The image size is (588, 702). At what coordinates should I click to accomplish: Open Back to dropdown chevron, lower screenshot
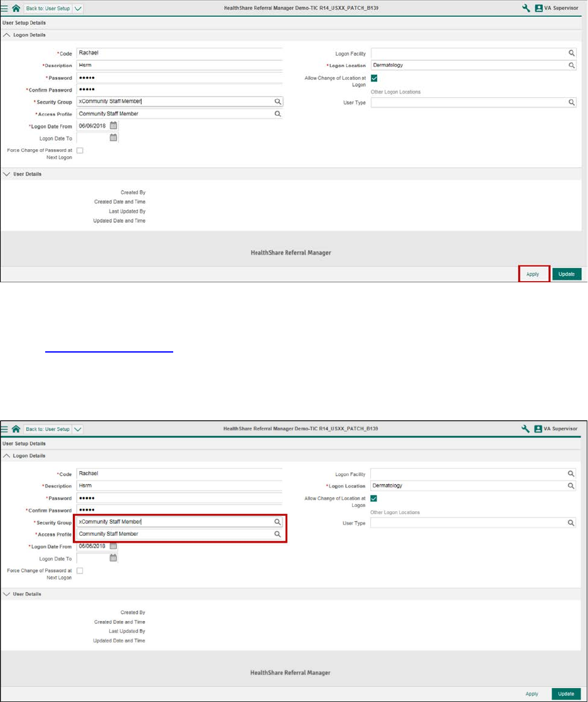pyautogui.click(x=78, y=429)
